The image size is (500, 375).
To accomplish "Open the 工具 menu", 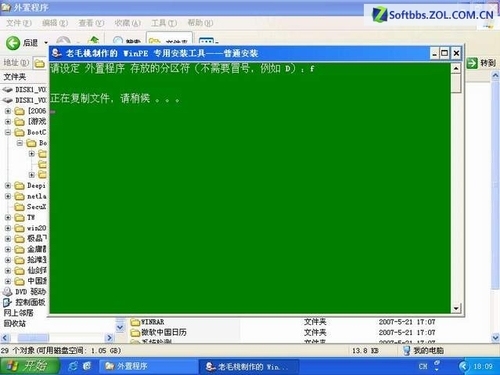I will (x=164, y=23).
